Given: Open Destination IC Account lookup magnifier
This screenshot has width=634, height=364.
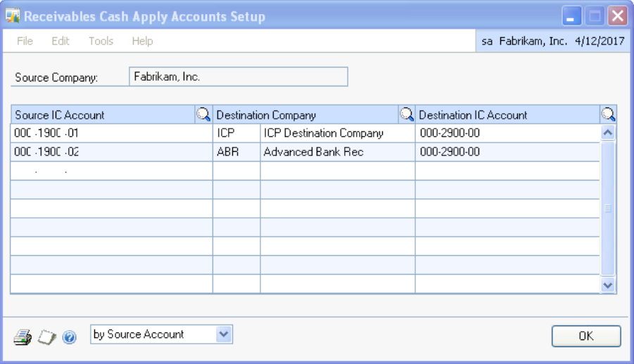Looking at the screenshot, I should click(x=609, y=115).
